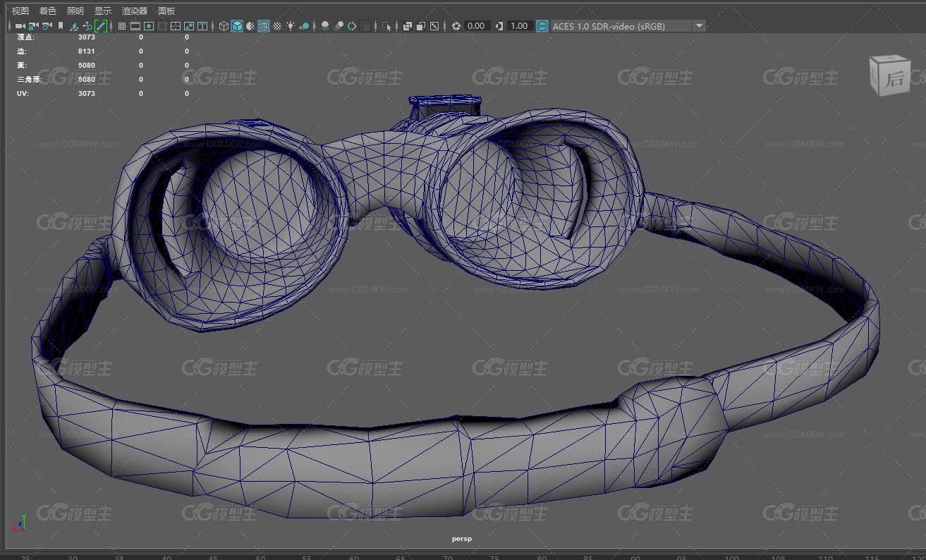Click the Exposure aperture icon

pyautogui.click(x=456, y=26)
